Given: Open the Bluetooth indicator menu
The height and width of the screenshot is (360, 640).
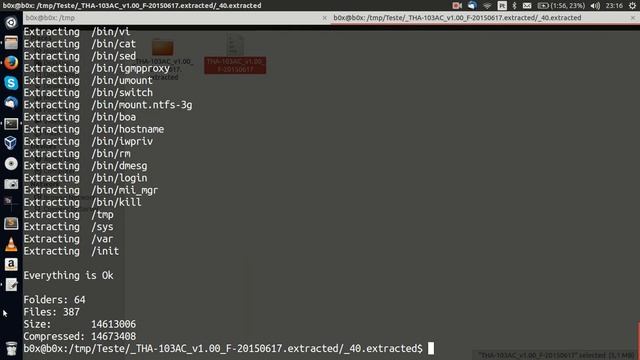Looking at the screenshot, I should [514, 5].
